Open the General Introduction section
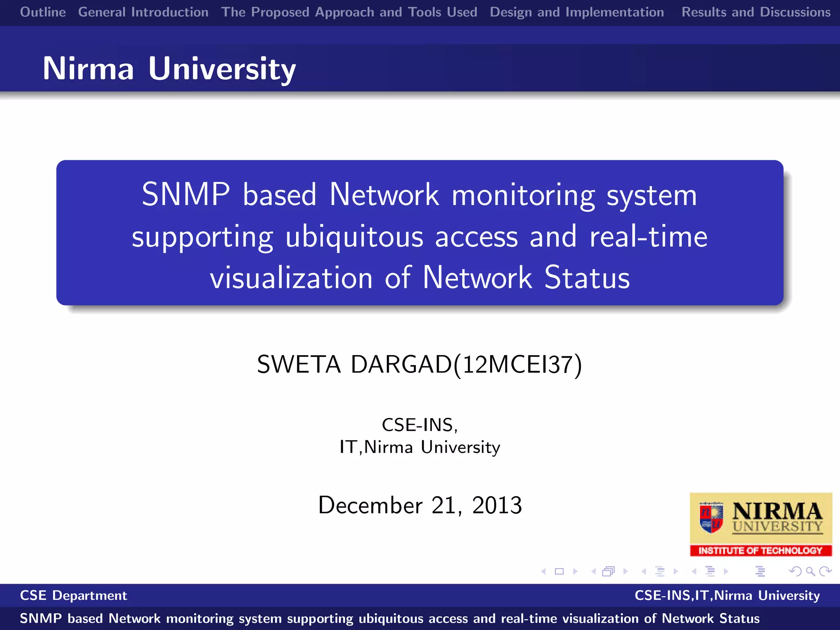The height and width of the screenshot is (630, 840). [143, 12]
